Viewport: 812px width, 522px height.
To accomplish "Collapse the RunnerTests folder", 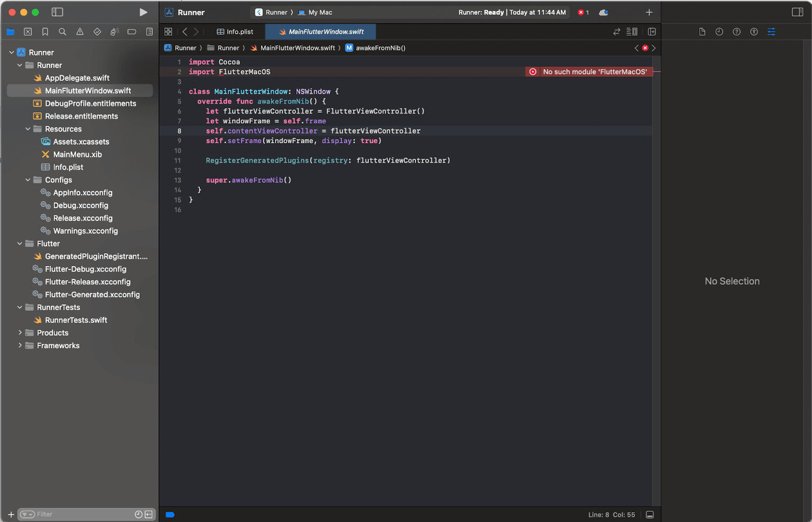I will [x=20, y=307].
